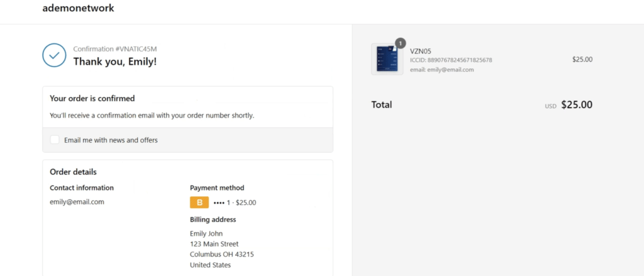Click emily@email.com under Contact information
The image size is (644, 276).
[77, 202]
